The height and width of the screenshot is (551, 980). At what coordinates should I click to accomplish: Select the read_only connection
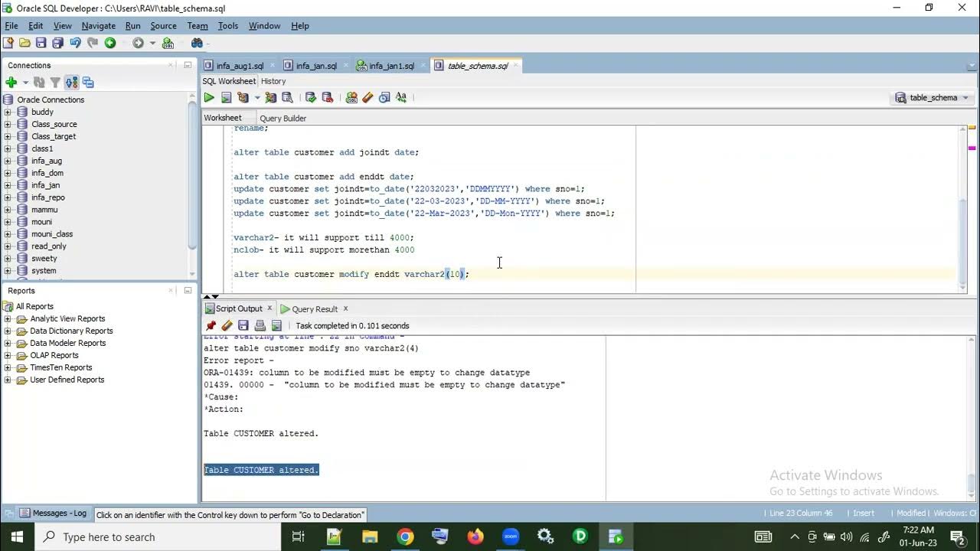point(49,246)
